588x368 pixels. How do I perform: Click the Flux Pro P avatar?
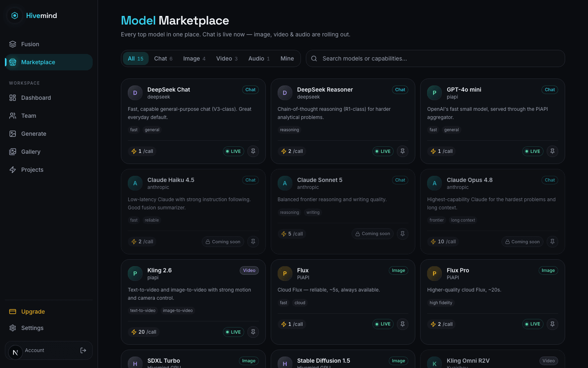(x=434, y=274)
